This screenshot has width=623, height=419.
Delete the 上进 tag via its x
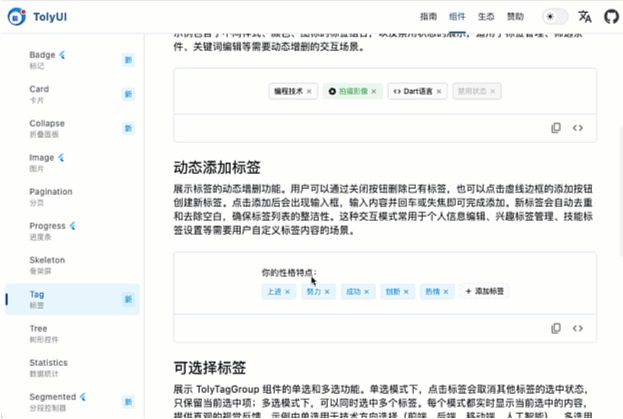(288, 292)
